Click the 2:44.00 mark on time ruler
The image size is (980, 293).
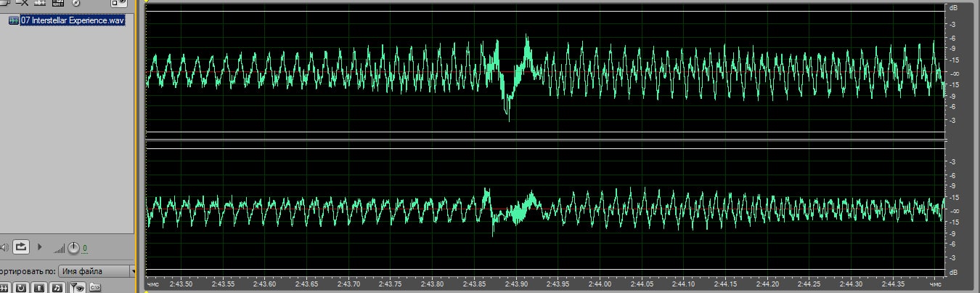[600, 284]
